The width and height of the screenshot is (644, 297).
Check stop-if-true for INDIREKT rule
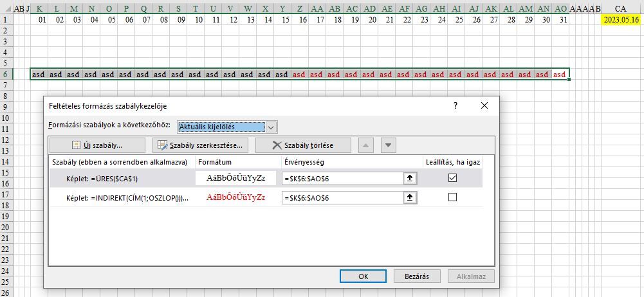[x=453, y=197]
